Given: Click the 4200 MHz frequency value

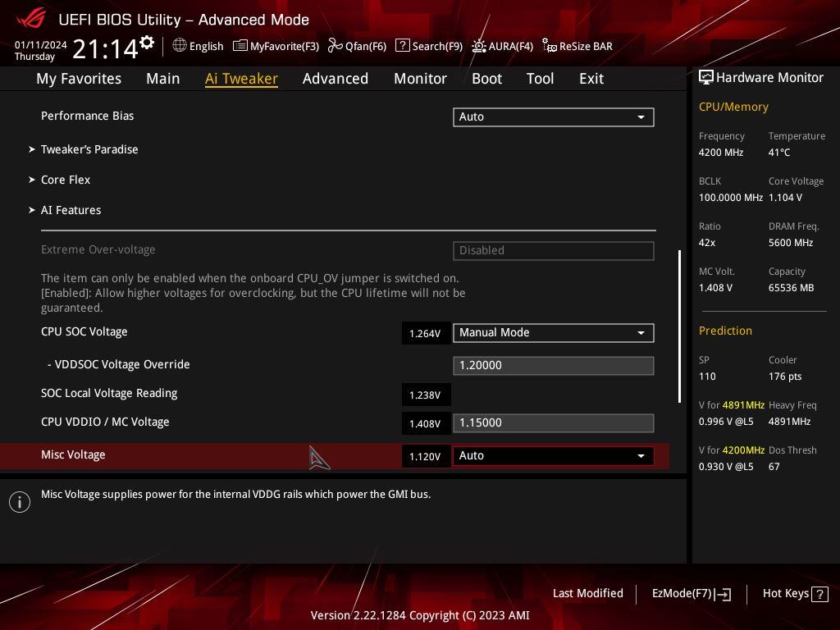Looking at the screenshot, I should [x=721, y=153].
